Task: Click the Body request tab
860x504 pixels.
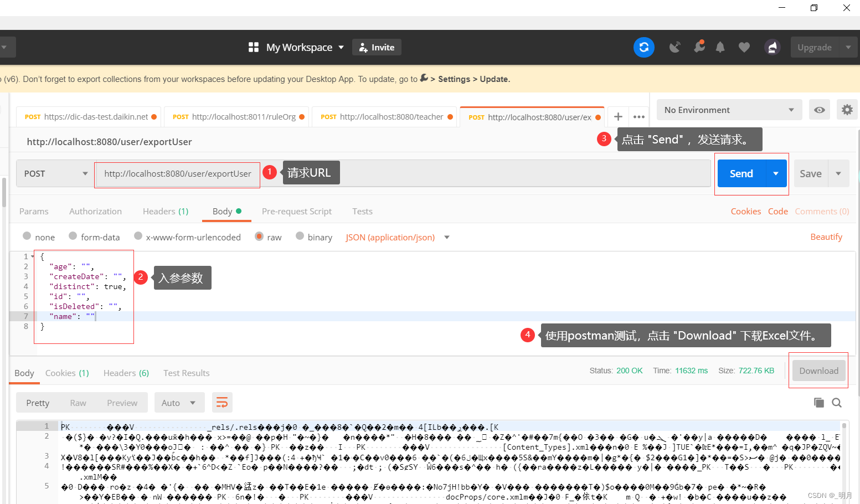Action: click(227, 211)
